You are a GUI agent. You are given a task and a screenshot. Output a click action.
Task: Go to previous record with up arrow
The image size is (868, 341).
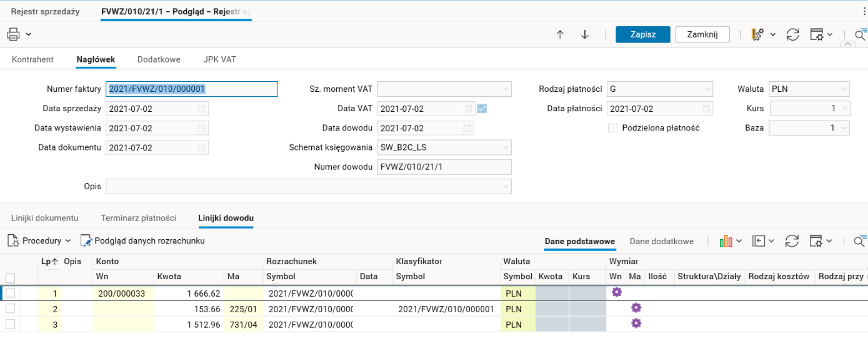pos(560,35)
